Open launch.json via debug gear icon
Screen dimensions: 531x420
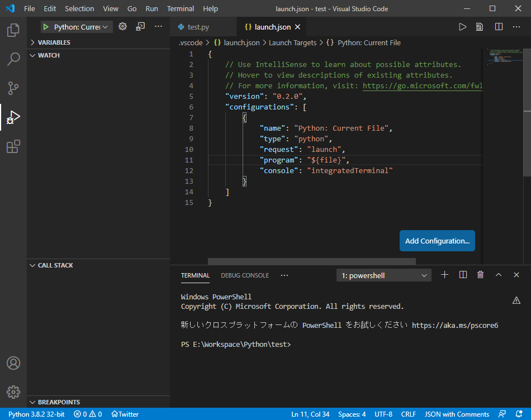pos(122,26)
